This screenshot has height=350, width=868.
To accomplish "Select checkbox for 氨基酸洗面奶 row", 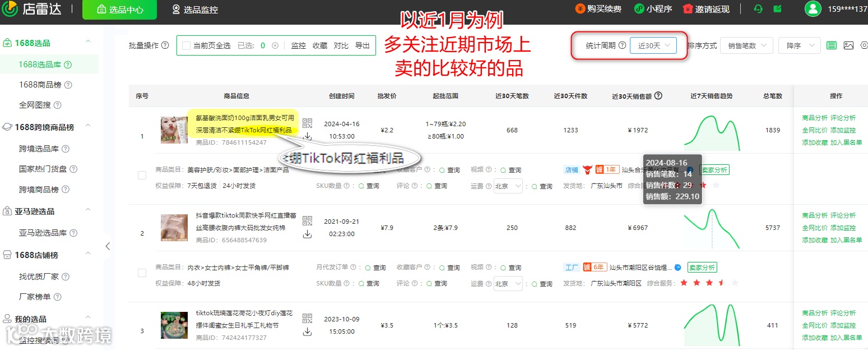I will point(142,176).
